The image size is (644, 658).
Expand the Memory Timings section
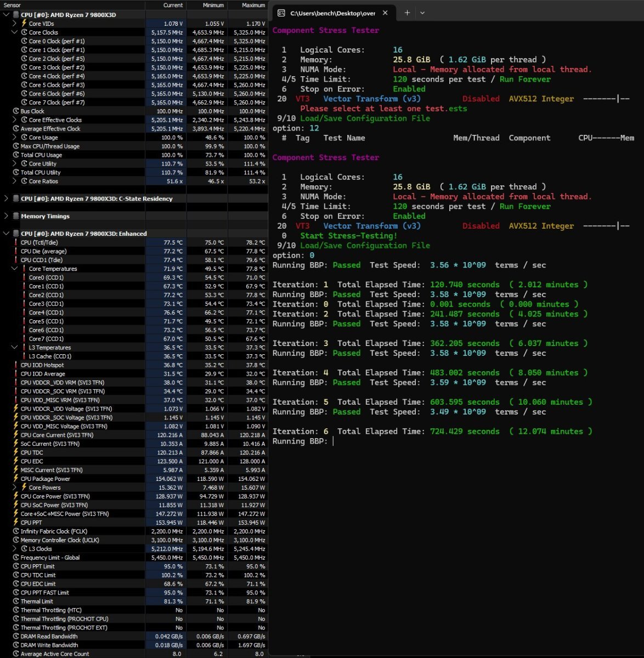pyautogui.click(x=6, y=216)
